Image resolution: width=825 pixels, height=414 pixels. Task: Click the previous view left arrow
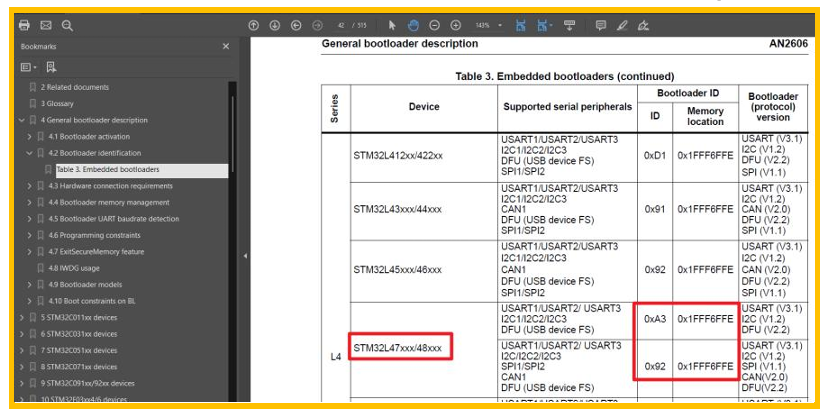tap(296, 25)
